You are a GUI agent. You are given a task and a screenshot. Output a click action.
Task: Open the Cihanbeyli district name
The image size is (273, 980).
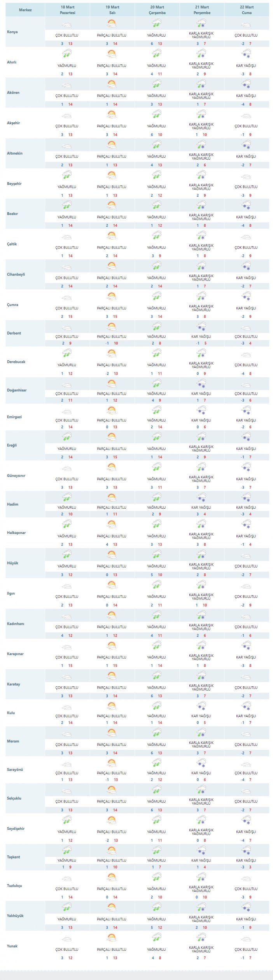click(x=16, y=274)
